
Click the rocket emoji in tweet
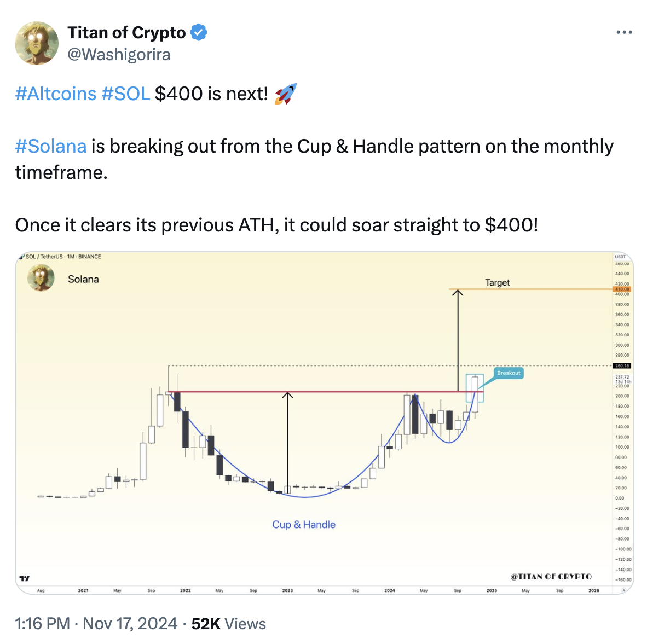tap(286, 94)
